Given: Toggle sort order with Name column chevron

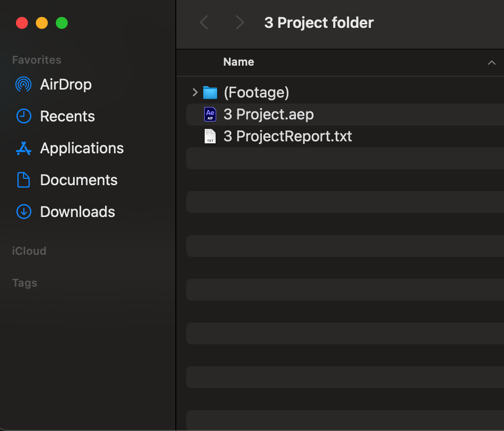Looking at the screenshot, I should 492,63.
